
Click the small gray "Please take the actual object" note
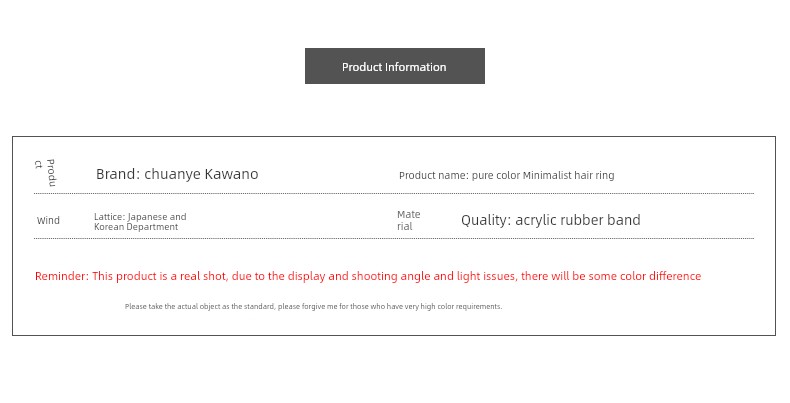click(313, 307)
